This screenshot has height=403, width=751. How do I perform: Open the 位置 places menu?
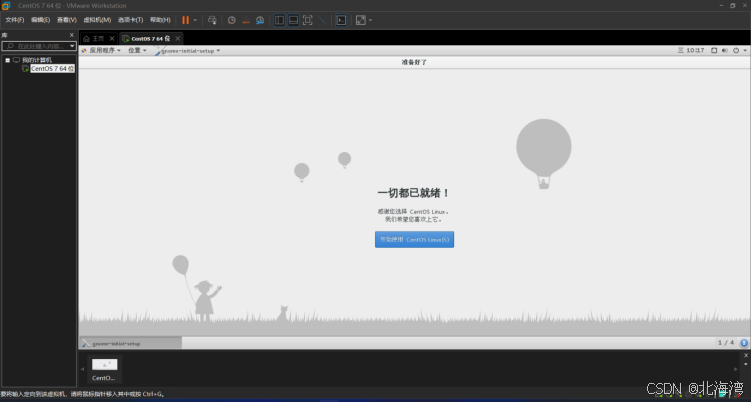137,50
